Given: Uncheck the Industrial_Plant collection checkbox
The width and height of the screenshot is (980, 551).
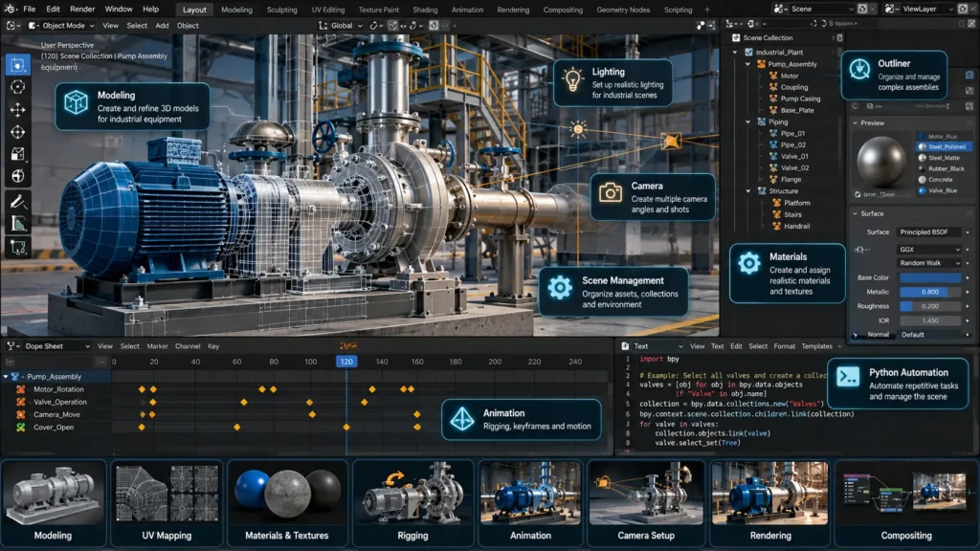Looking at the screenshot, I should coord(748,53).
